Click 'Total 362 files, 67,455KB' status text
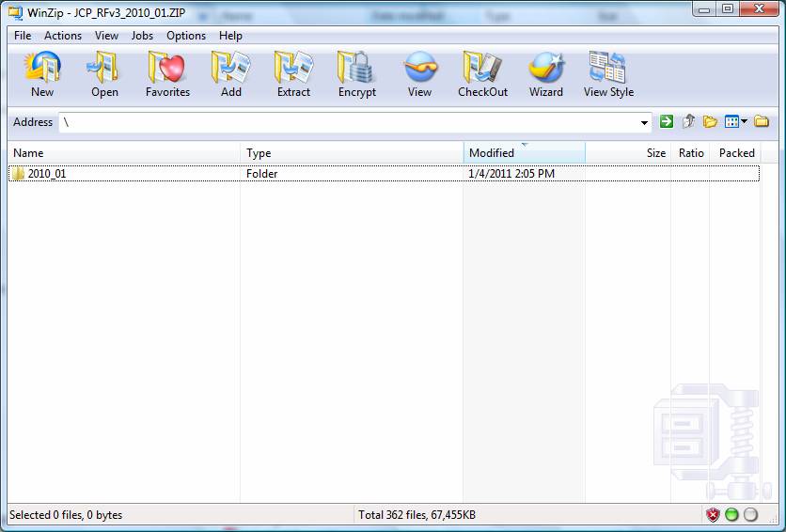 tap(417, 515)
